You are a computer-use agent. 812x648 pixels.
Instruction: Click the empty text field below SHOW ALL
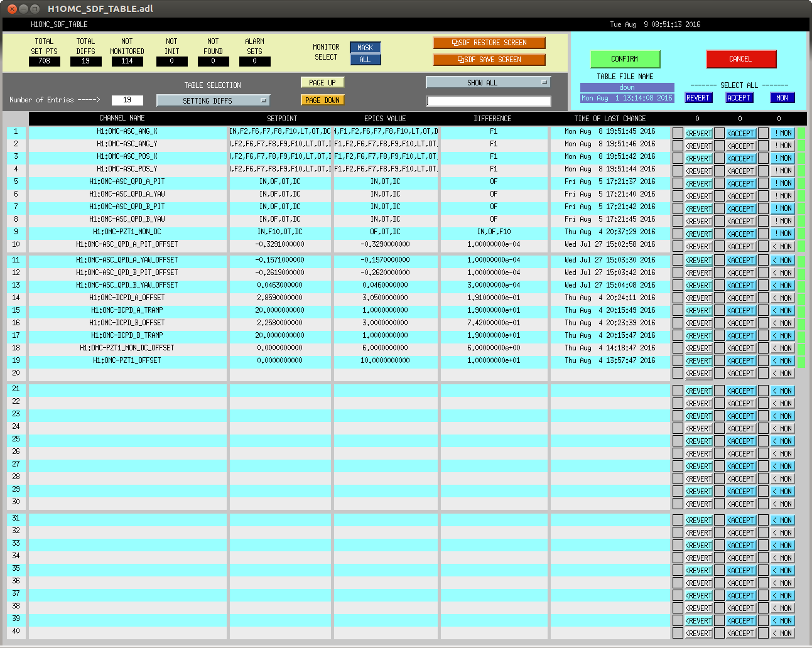pos(489,101)
